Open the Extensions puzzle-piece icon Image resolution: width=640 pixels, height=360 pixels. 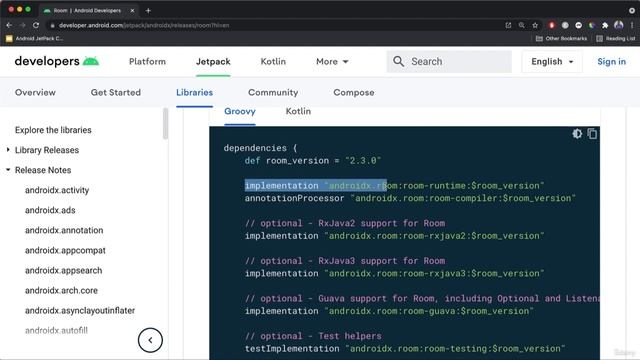pyautogui.click(x=605, y=25)
